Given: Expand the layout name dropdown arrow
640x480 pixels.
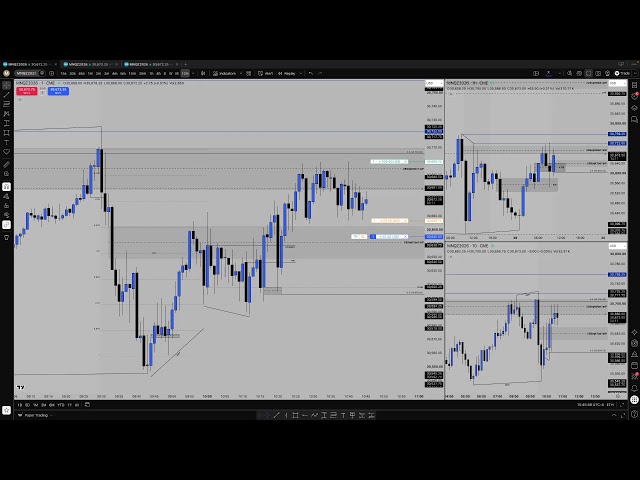Looking at the screenshot, I should pyautogui.click(x=560, y=73).
